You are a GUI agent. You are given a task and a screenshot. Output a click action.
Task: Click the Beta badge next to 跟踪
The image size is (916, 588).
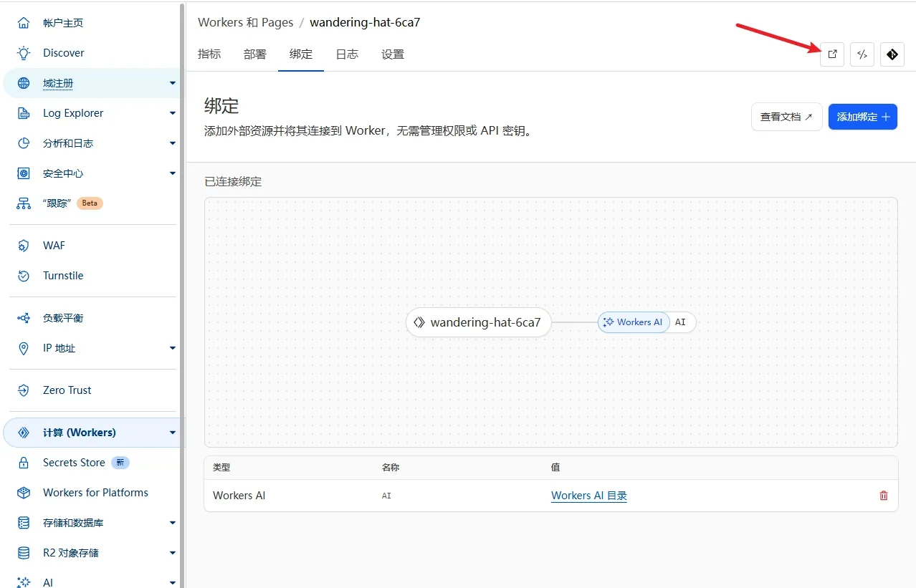[90, 203]
